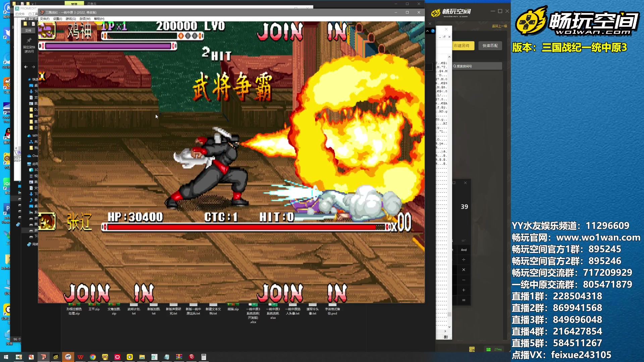Image resolution: width=644 pixels, height=362 pixels.
Task: Click the QR code icon in 畅玩空间
Action: click(x=472, y=349)
